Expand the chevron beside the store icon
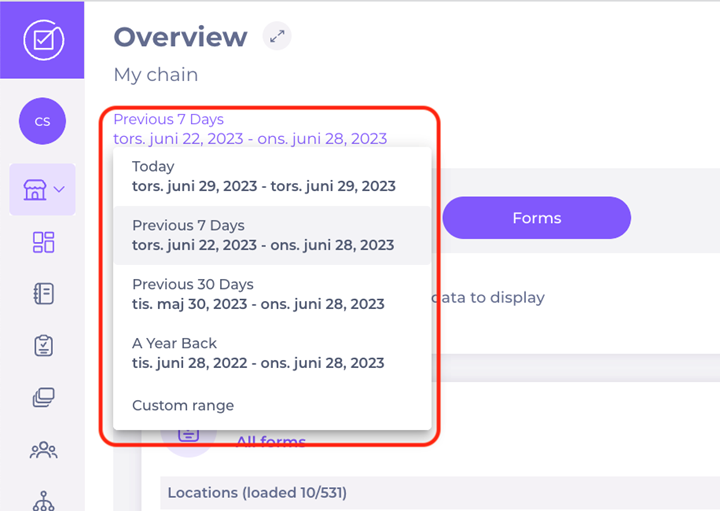Viewport: 720px width, 511px height. click(60, 189)
